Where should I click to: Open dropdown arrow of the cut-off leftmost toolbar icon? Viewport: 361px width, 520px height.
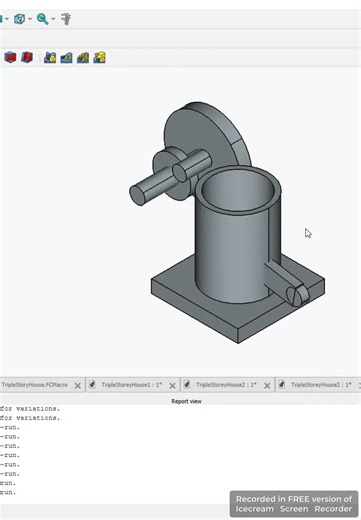(x=7, y=19)
